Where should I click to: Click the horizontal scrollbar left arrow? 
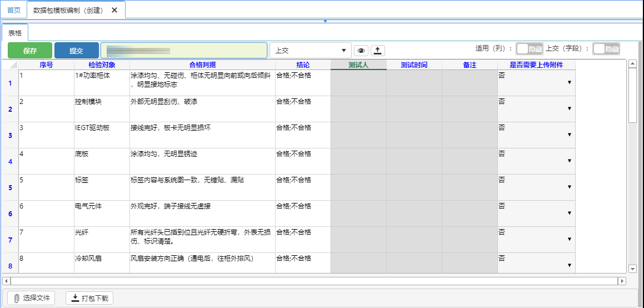tap(6, 281)
